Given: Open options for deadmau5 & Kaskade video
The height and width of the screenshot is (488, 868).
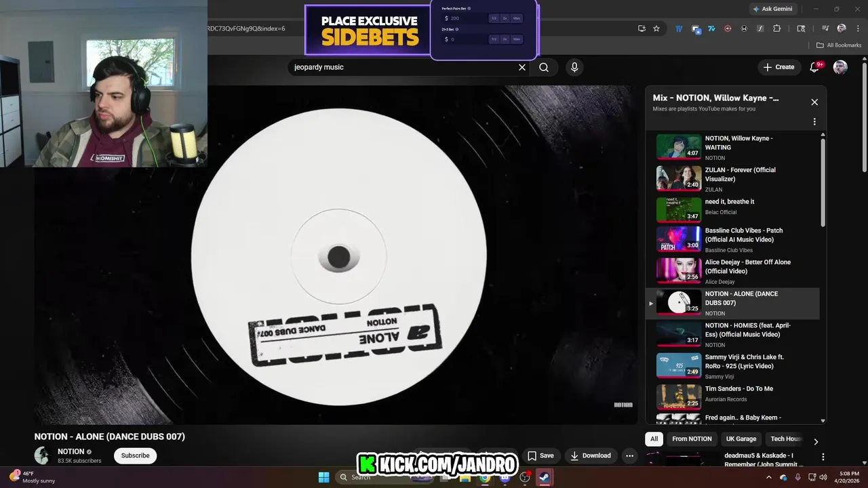Looking at the screenshot, I should tap(823, 457).
